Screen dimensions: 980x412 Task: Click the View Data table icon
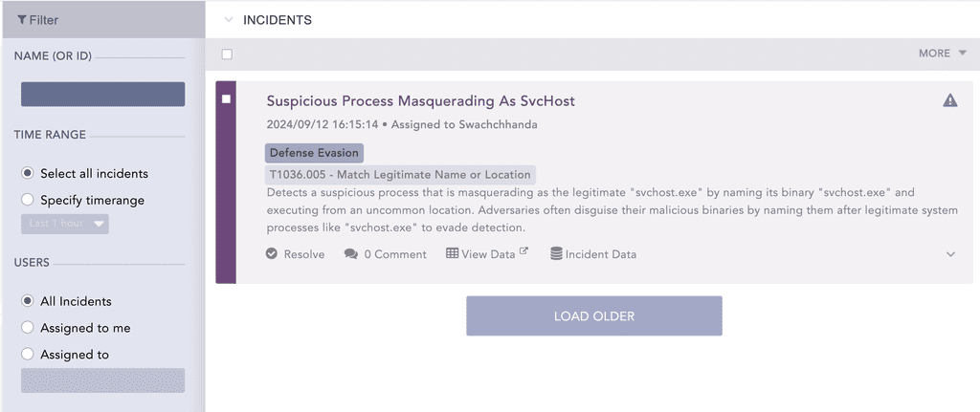click(x=452, y=253)
